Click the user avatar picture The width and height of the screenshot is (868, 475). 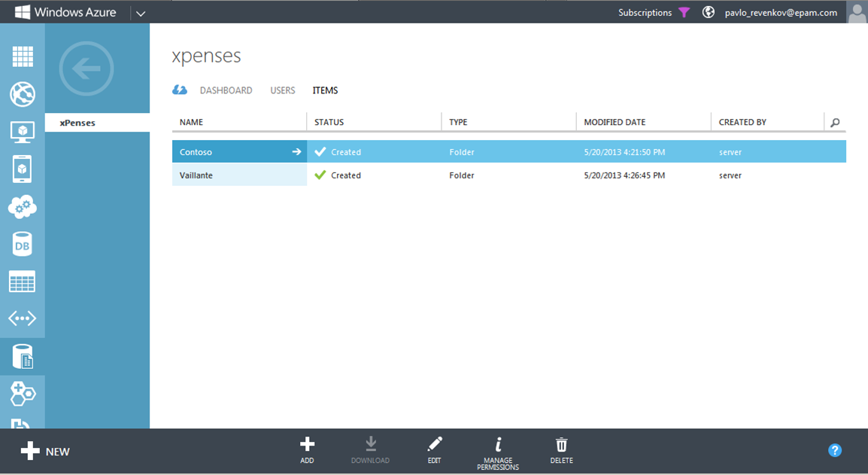point(857,12)
